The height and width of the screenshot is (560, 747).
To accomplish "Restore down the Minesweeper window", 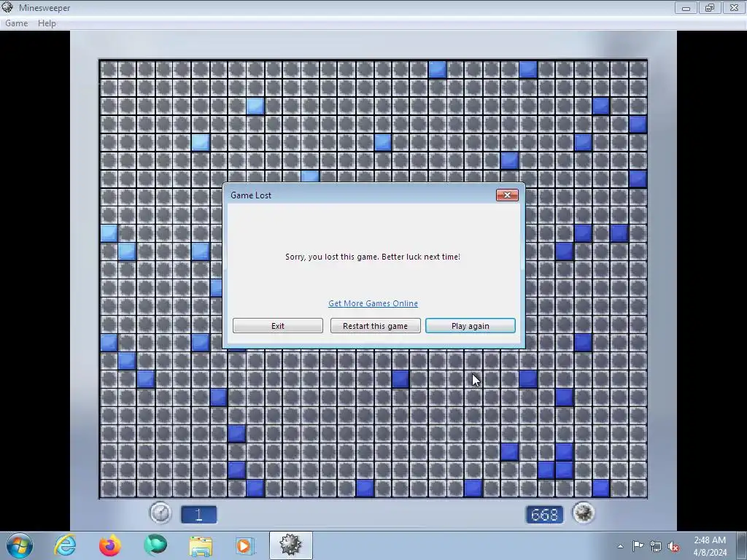I will [x=709, y=7].
